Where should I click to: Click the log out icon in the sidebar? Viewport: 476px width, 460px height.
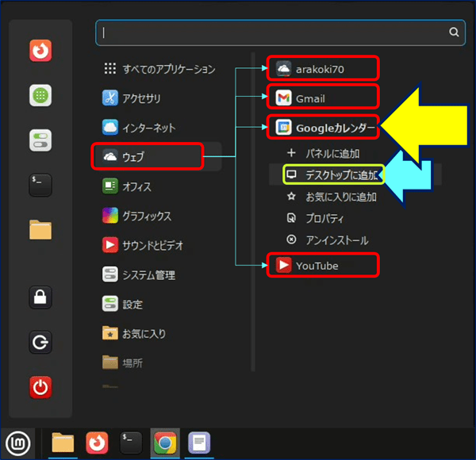tap(40, 343)
